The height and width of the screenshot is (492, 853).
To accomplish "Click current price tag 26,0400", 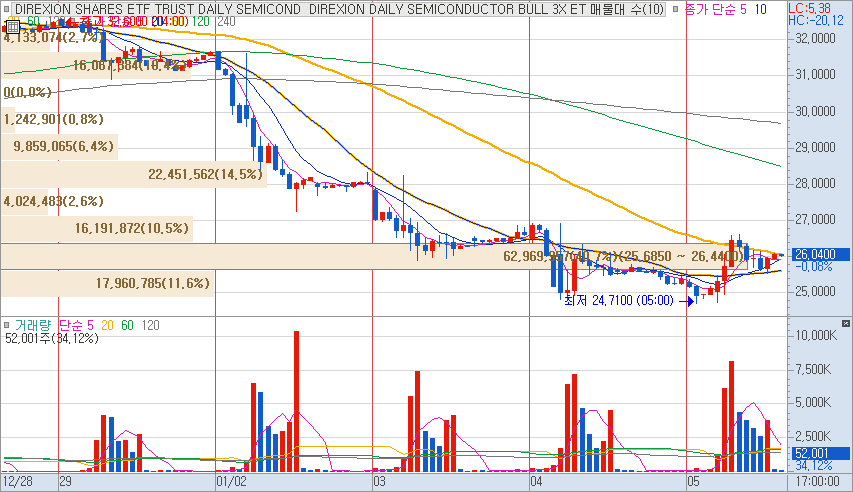I will click(x=818, y=254).
